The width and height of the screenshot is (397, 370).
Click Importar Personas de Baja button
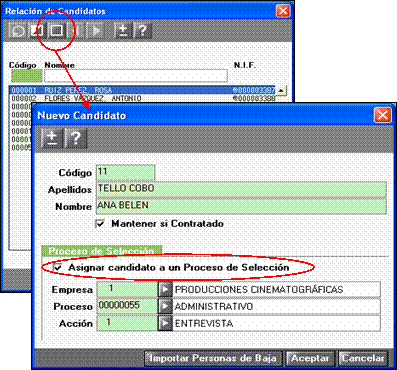point(213,358)
